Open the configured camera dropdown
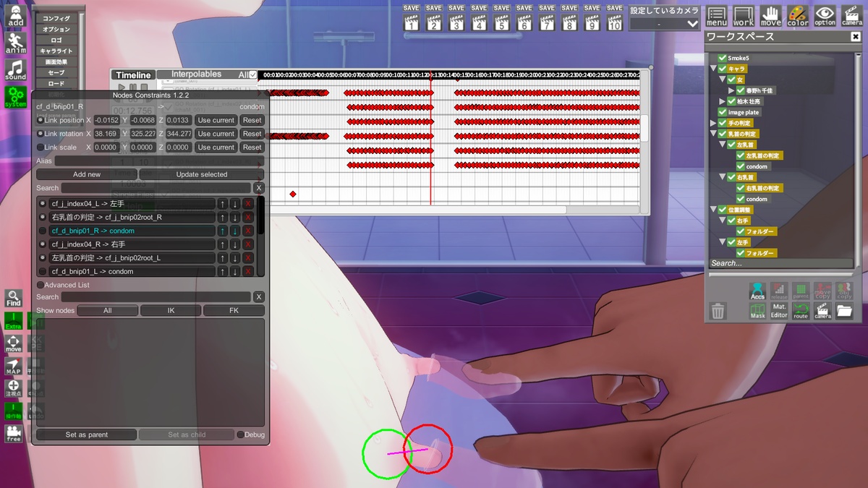868x488 pixels. pyautogui.click(x=664, y=24)
